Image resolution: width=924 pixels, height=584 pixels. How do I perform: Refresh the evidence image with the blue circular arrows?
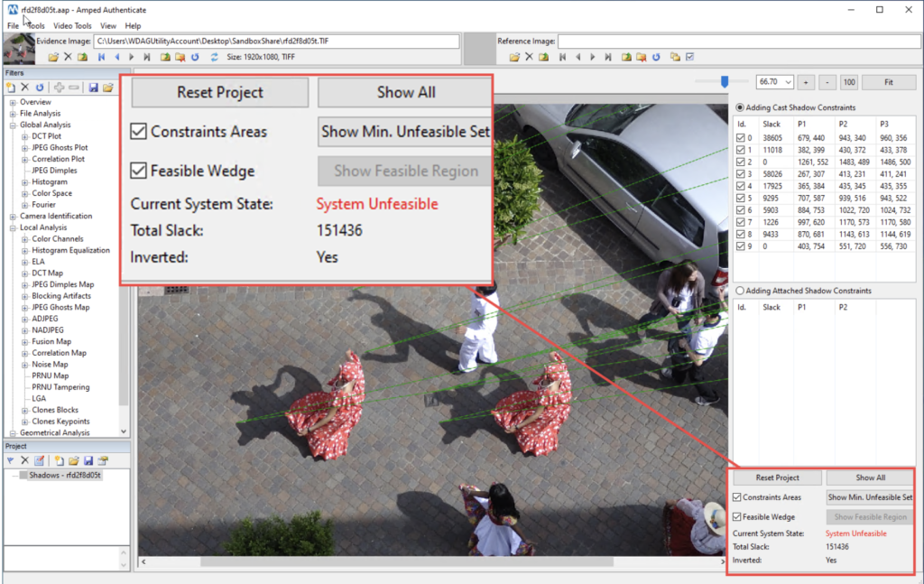tap(195, 57)
